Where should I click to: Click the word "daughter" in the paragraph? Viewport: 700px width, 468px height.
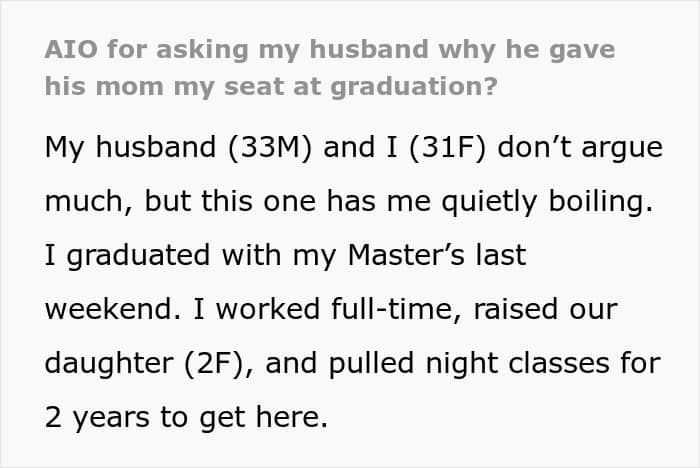click(x=109, y=363)
